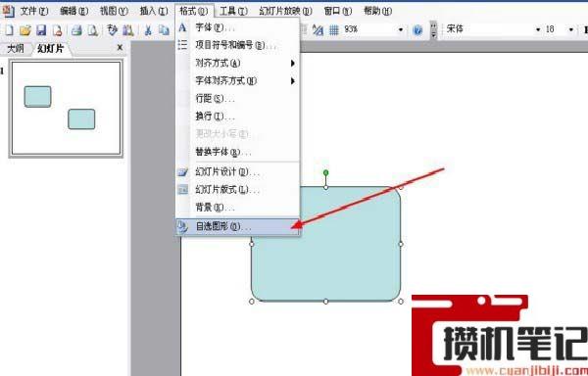Open the 93% zoom dropdown
Image resolution: width=588 pixels, height=376 pixels.
point(401,29)
